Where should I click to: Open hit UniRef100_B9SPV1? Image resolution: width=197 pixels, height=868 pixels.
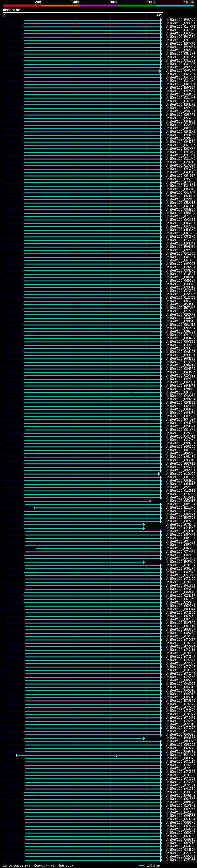point(180,23)
